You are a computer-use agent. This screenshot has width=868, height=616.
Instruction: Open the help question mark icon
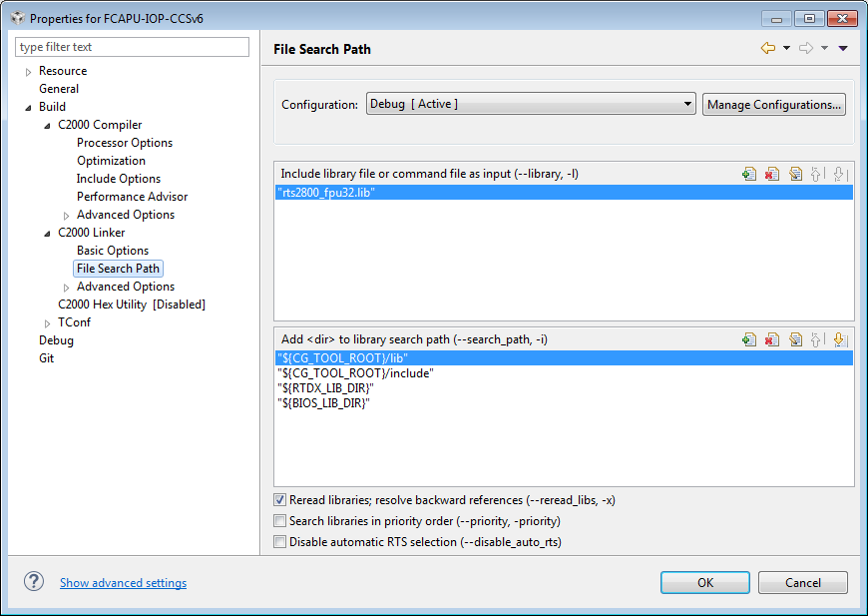[x=34, y=582]
